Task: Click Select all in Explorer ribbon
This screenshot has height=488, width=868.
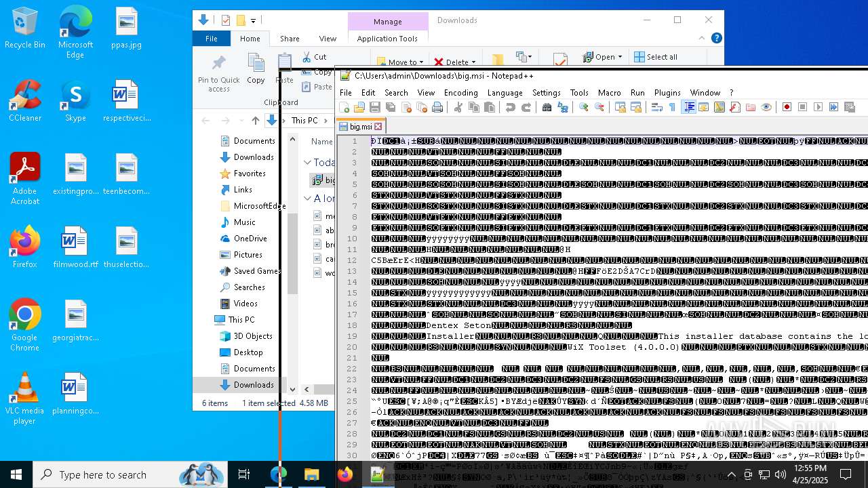Action: tap(656, 57)
